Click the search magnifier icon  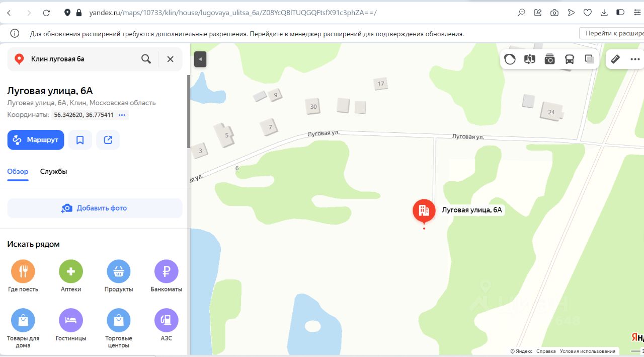[146, 59]
